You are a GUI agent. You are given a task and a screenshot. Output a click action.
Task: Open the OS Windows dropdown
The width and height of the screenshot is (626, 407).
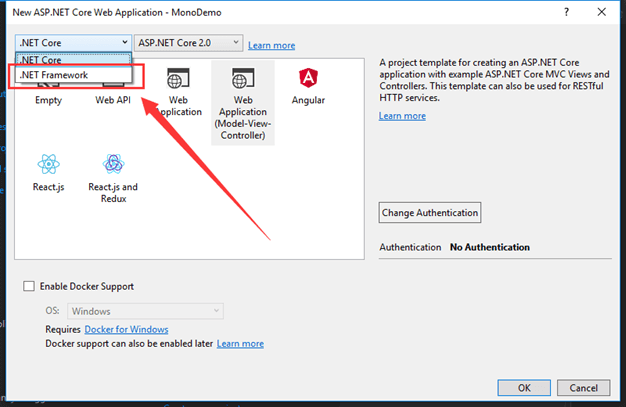[145, 311]
